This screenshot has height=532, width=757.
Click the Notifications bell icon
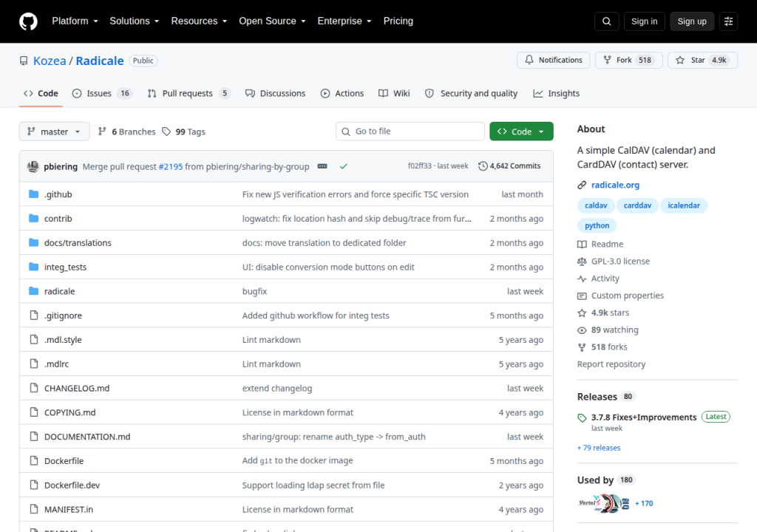[x=529, y=60]
